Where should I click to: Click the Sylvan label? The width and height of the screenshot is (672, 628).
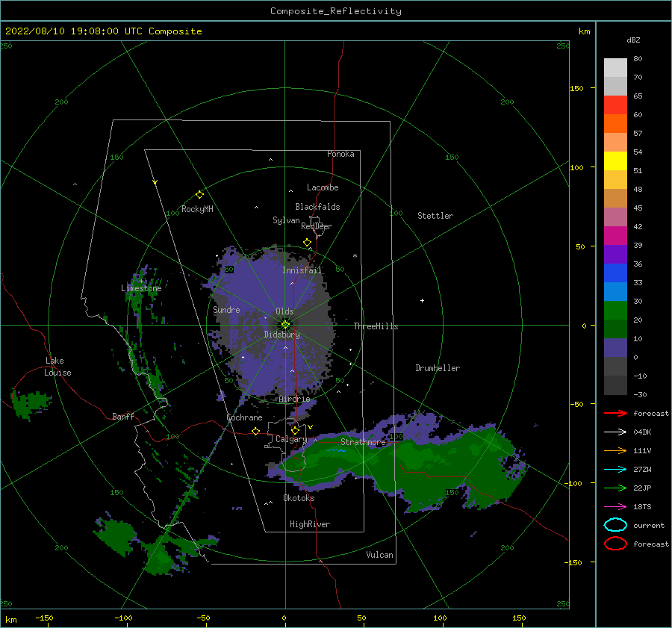coord(286,220)
